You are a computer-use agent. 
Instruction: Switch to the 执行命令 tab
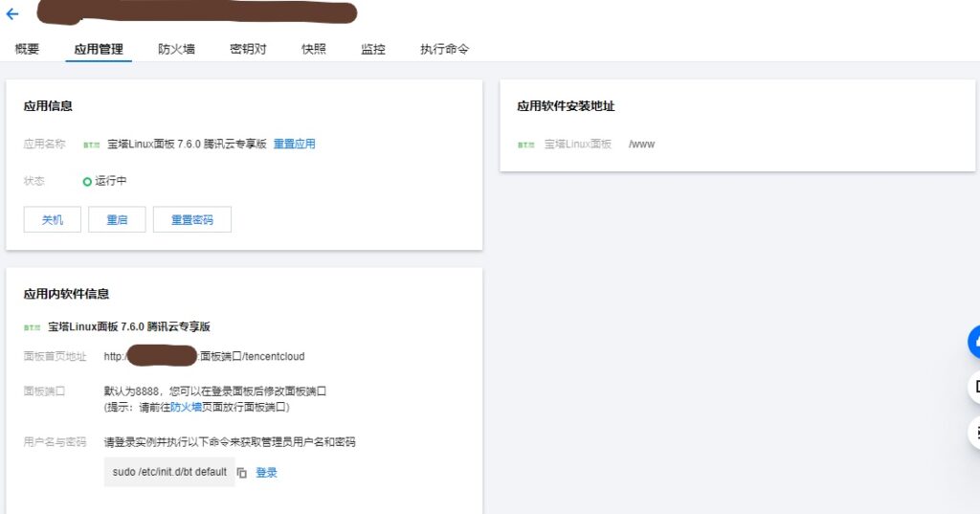[444, 49]
